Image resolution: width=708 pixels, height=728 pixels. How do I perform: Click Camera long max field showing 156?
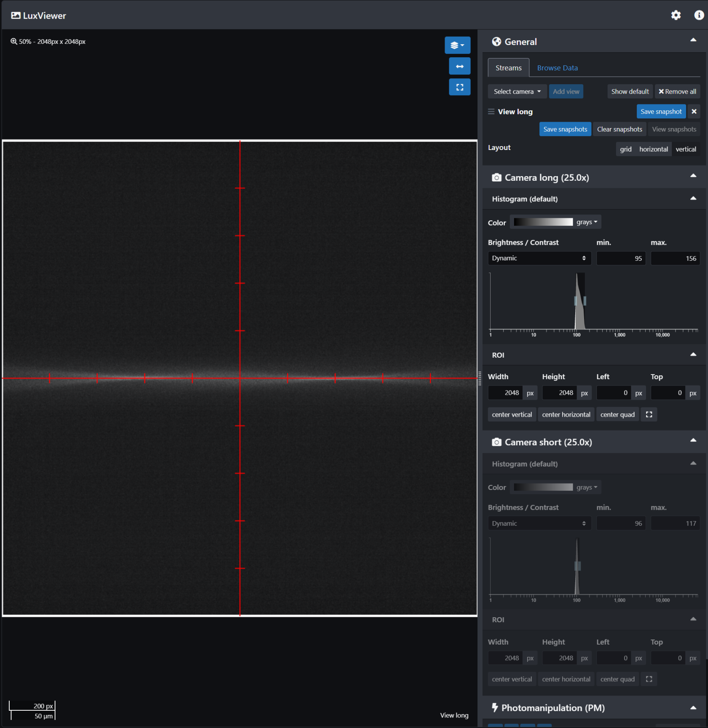675,258
